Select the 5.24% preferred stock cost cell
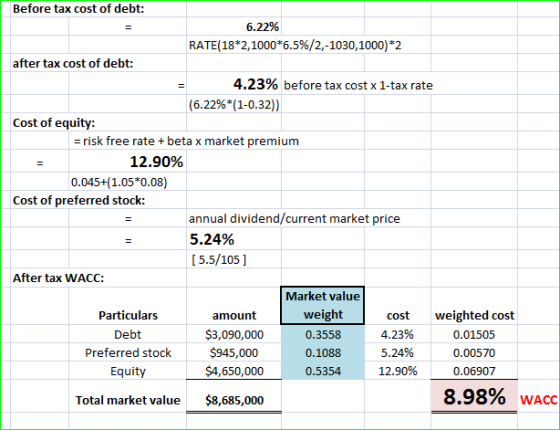The width and height of the screenshot is (560, 430). click(234, 239)
